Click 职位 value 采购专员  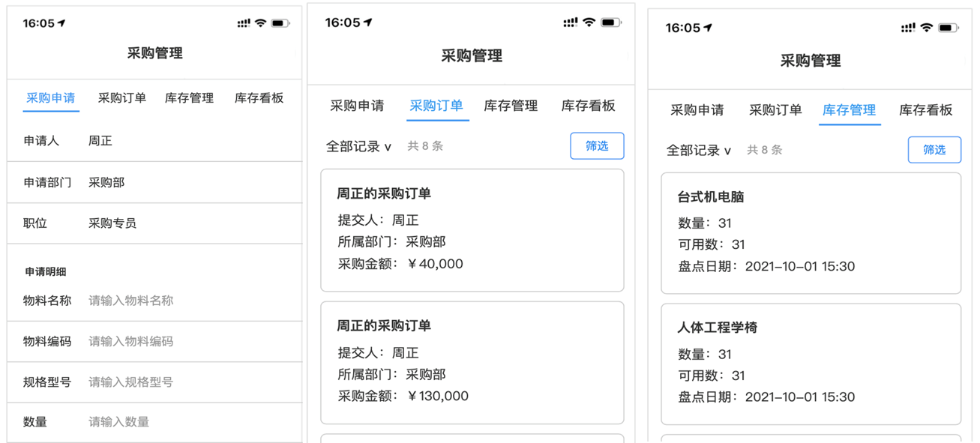(x=112, y=223)
